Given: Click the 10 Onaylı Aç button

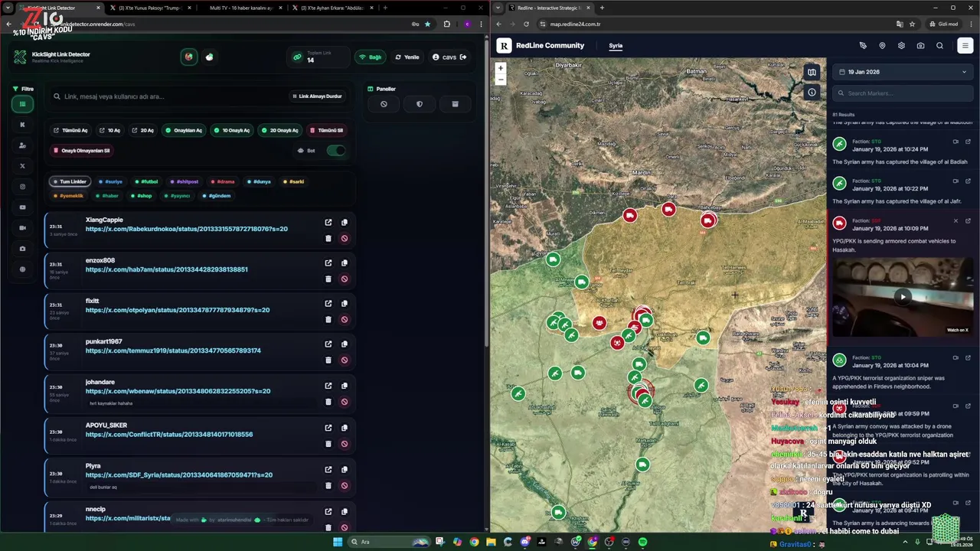Looking at the screenshot, I should (x=231, y=130).
